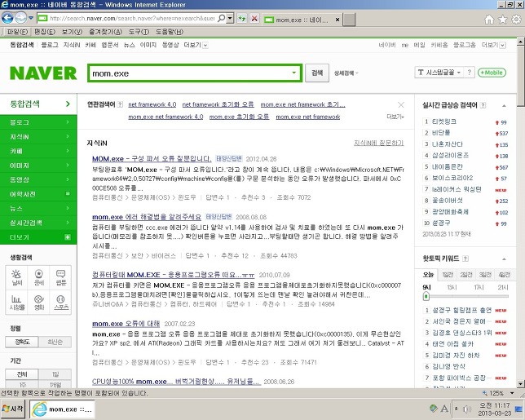The image size is (525, 420).
Task: Open the 시청률 bar-chart icon
Action: coord(16,303)
